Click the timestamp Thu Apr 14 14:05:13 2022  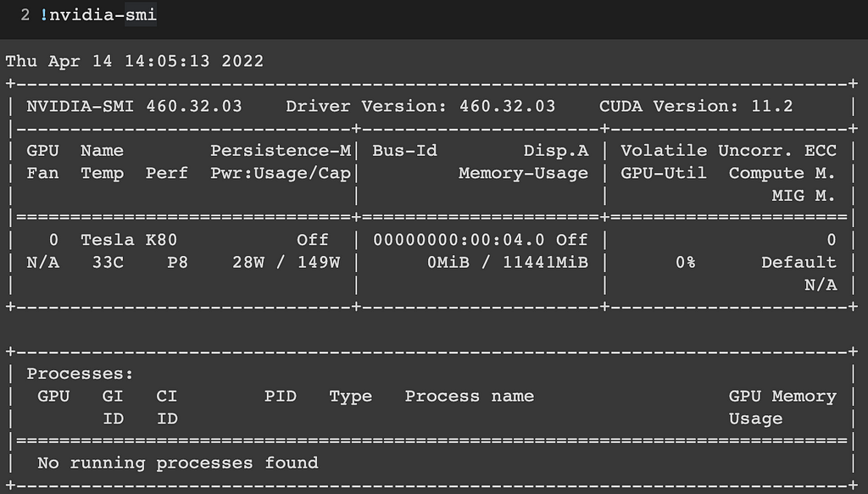tap(135, 61)
